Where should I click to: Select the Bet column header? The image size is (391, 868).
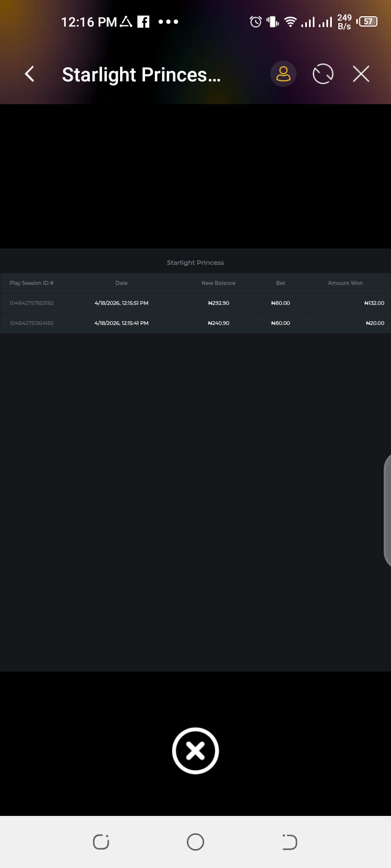coord(280,283)
